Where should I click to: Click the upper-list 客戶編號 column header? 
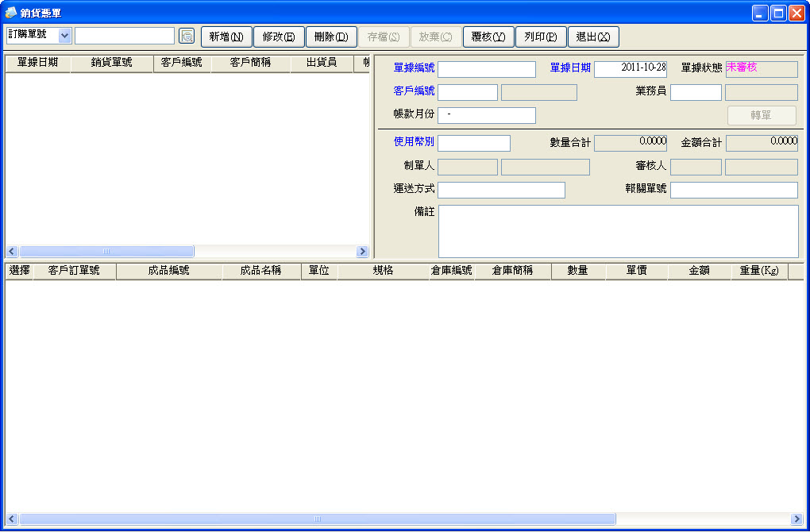pyautogui.click(x=182, y=63)
